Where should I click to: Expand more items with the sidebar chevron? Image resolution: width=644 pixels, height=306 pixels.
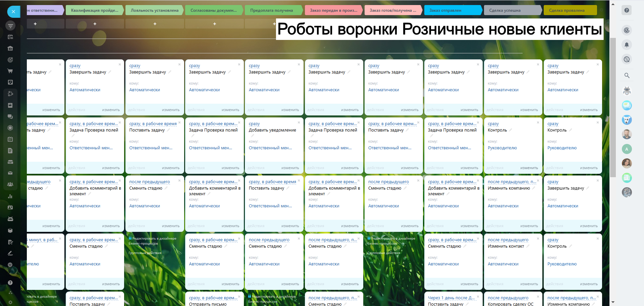(10, 265)
